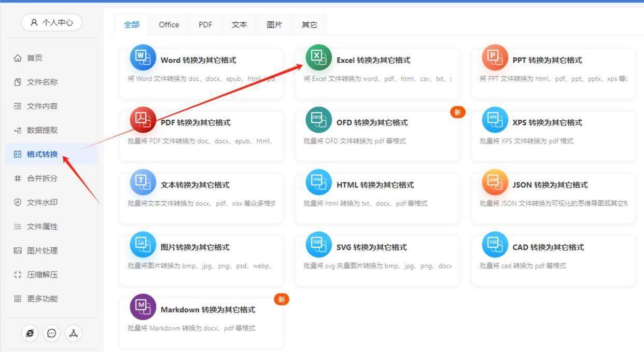Open 合并拆分 in the sidebar
644x352 pixels.
click(x=42, y=178)
